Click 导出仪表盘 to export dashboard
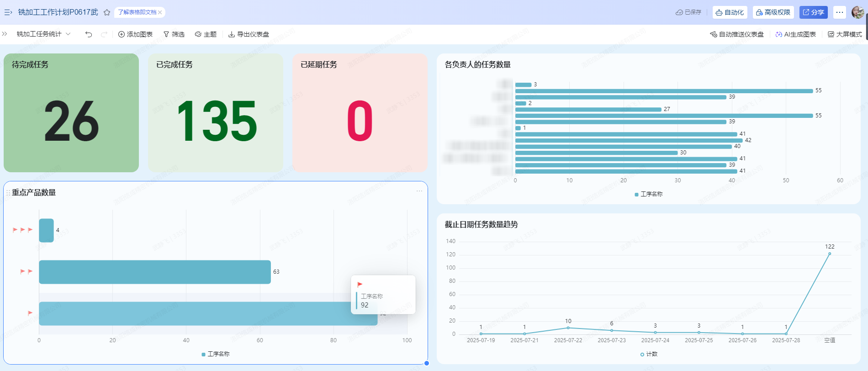 (249, 34)
